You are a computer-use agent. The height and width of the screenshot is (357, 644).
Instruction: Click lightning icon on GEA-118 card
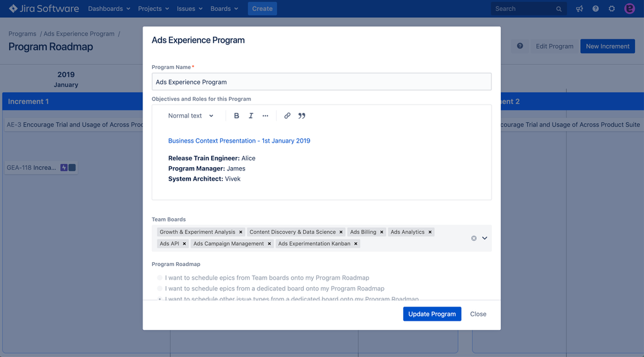64,168
